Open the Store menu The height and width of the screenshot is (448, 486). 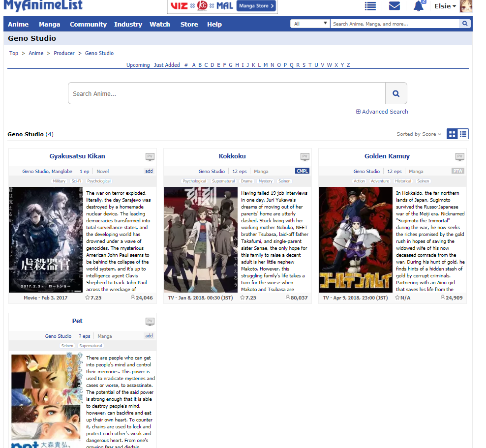(x=189, y=24)
